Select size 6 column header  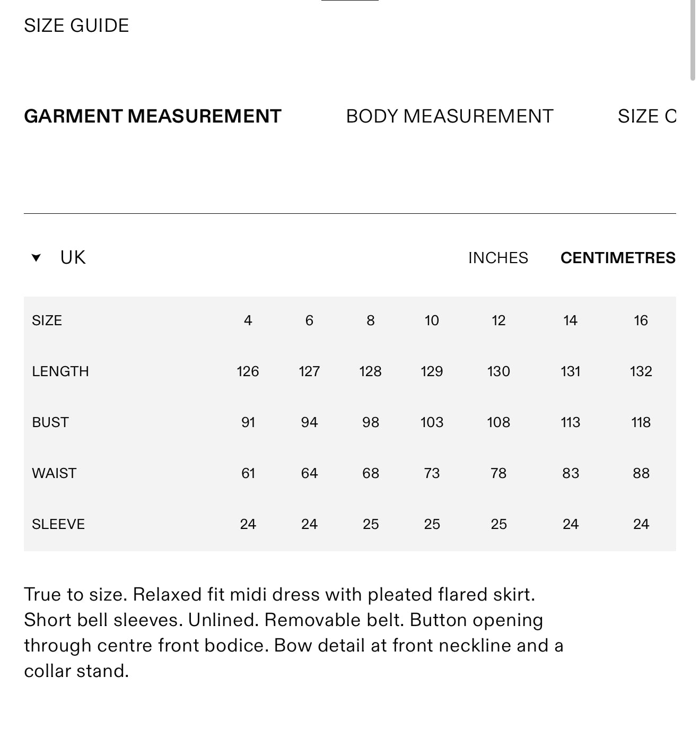click(309, 320)
